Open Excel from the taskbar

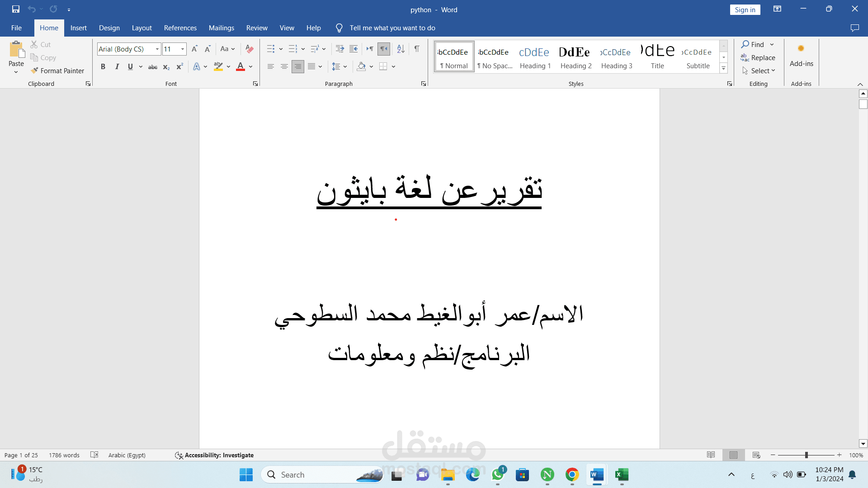[622, 475]
